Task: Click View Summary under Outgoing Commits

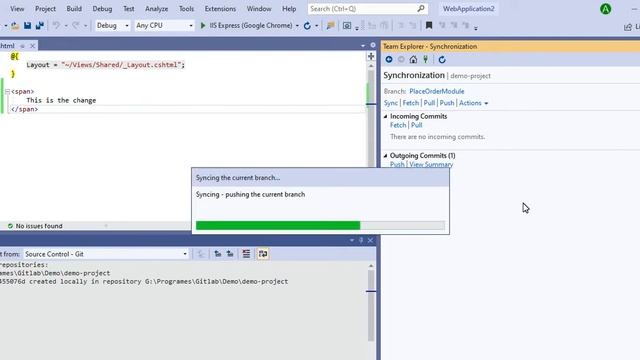Action: pyautogui.click(x=431, y=164)
